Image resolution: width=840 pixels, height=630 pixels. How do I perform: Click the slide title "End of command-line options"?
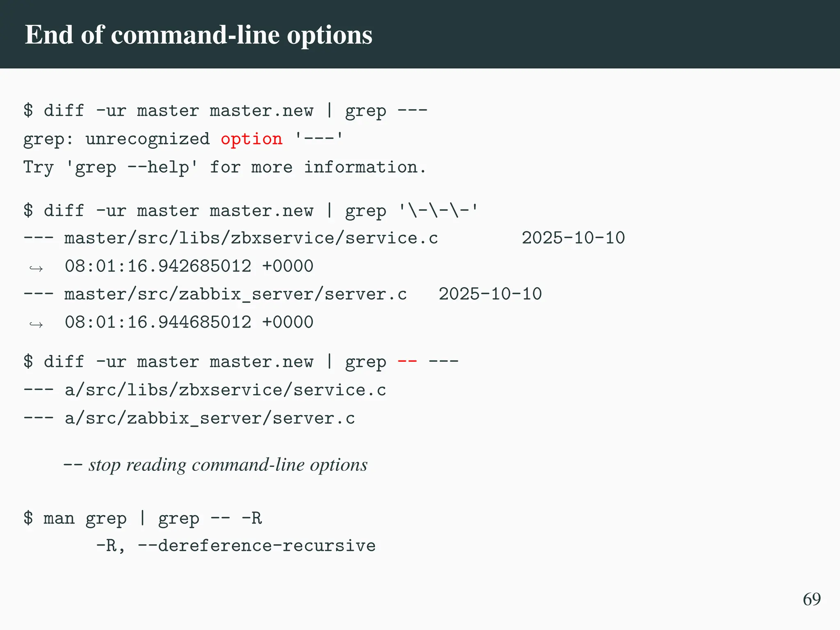coord(199,34)
